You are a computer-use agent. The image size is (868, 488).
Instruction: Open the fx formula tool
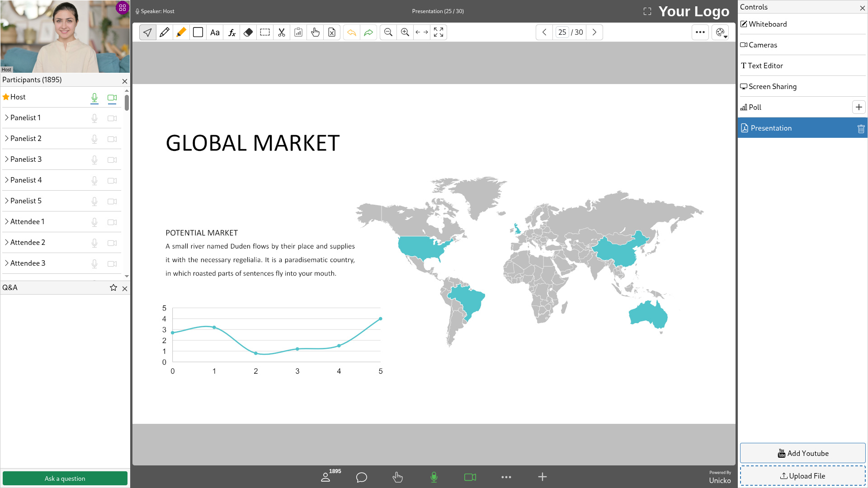[231, 32]
